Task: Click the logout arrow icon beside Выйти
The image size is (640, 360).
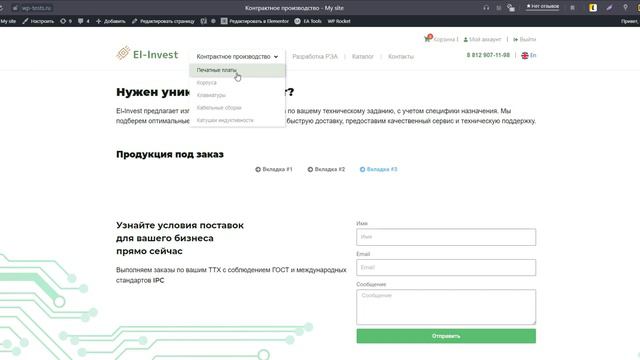Action: click(x=516, y=40)
